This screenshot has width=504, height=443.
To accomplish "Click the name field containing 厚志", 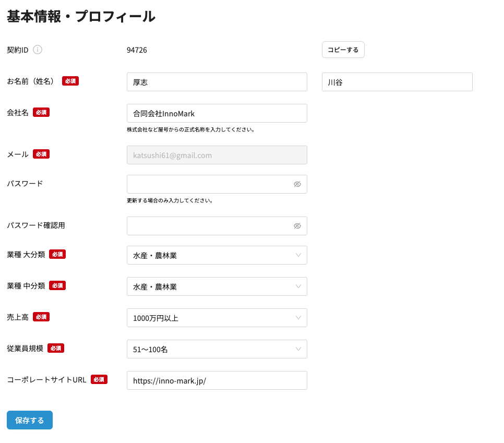I will [x=217, y=82].
